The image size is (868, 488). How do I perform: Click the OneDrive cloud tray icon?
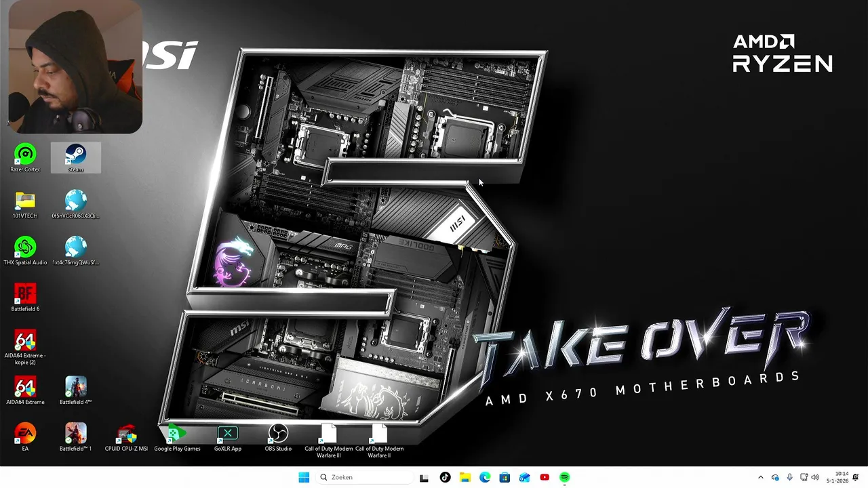775,477
